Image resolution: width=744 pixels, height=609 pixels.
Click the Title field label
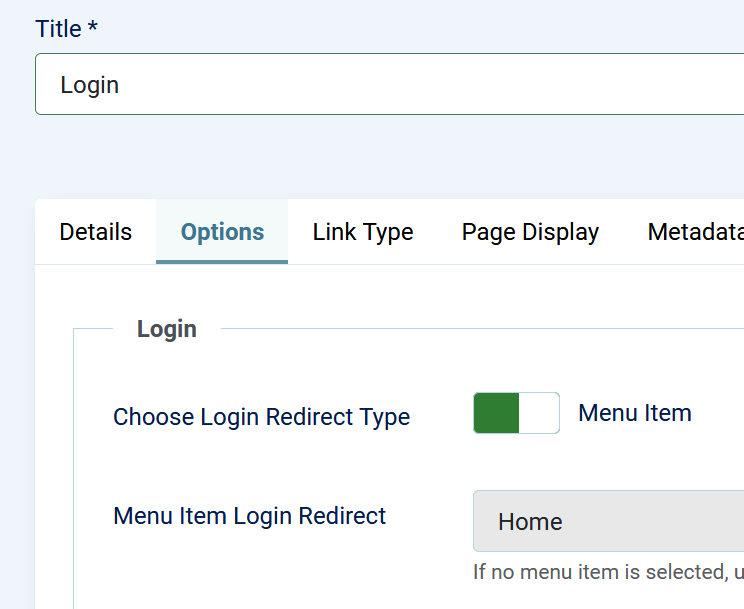point(58,29)
